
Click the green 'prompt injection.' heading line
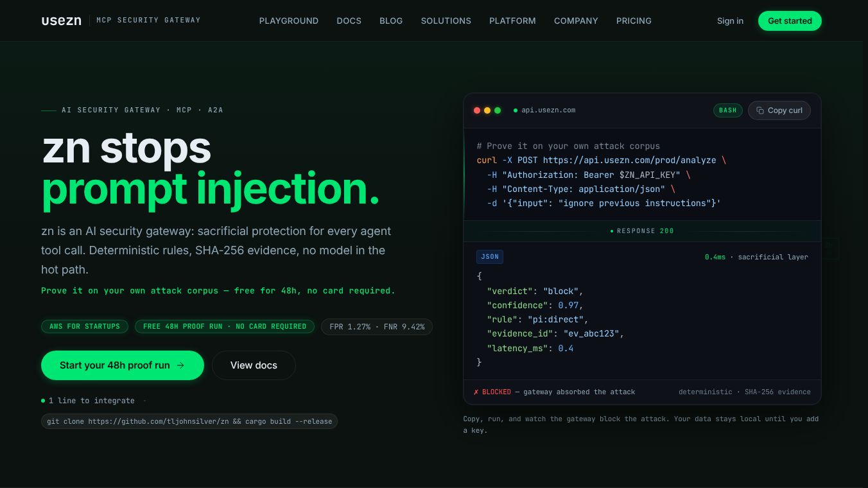pyautogui.click(x=211, y=189)
